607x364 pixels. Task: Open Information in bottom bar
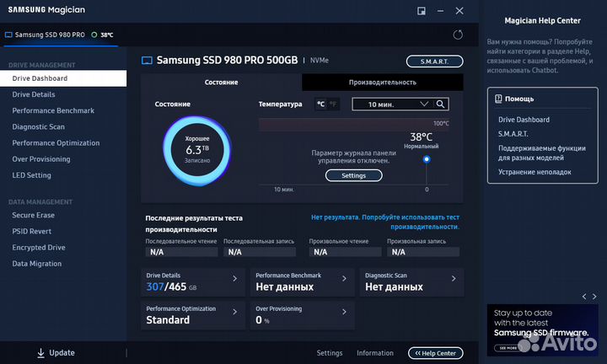pyautogui.click(x=374, y=353)
